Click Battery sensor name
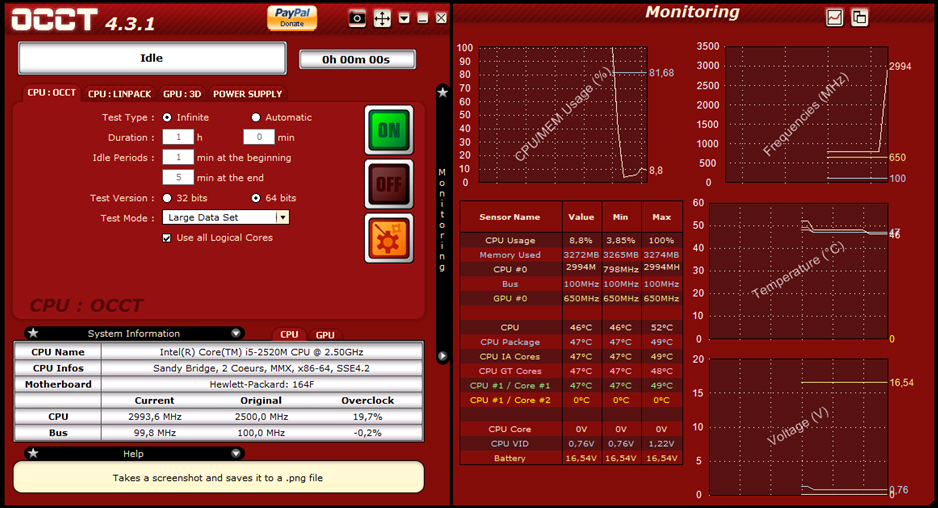 510,458
